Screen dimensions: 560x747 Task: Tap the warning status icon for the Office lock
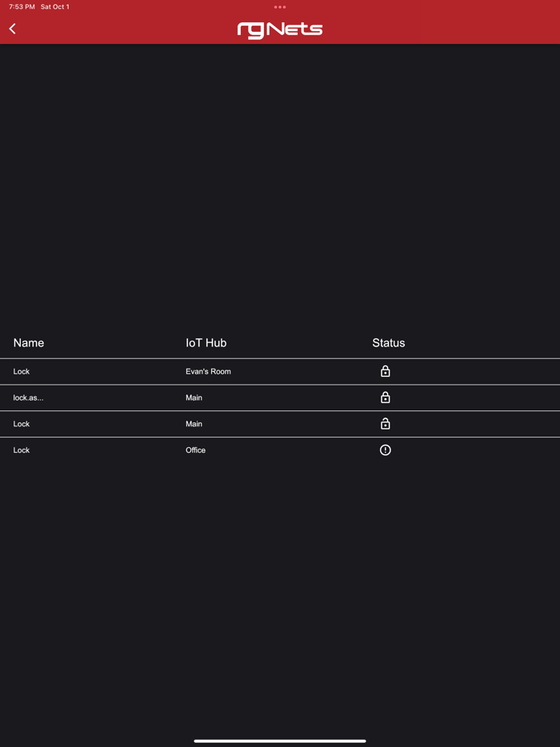point(385,450)
